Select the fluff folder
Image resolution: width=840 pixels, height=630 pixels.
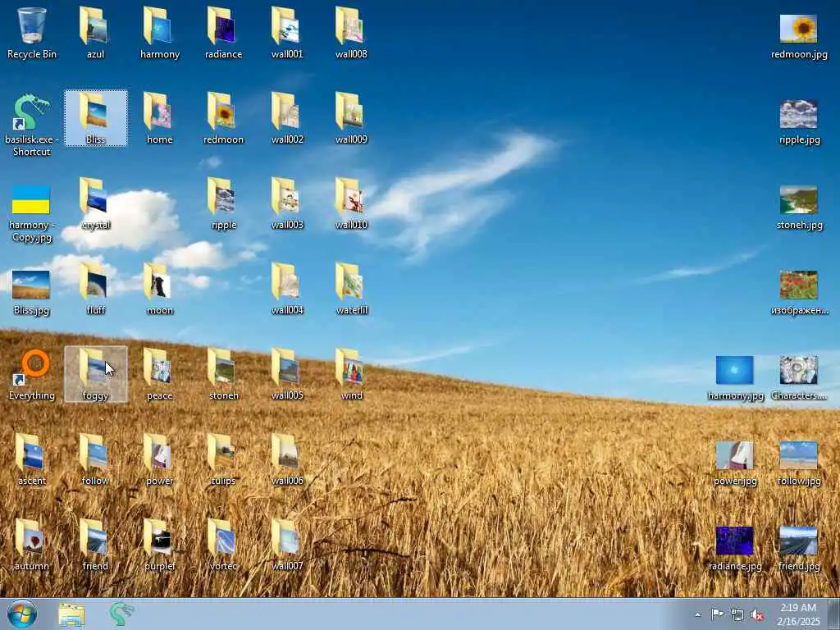[95, 289]
